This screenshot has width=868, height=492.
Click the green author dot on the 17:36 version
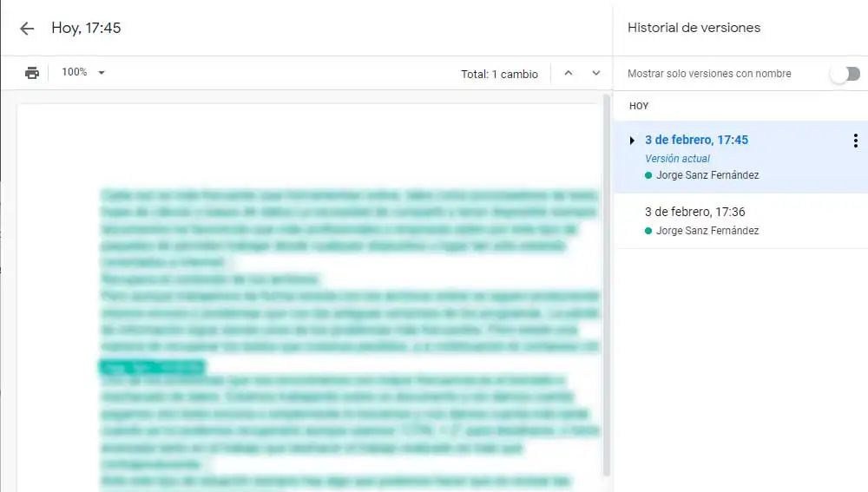click(x=648, y=231)
